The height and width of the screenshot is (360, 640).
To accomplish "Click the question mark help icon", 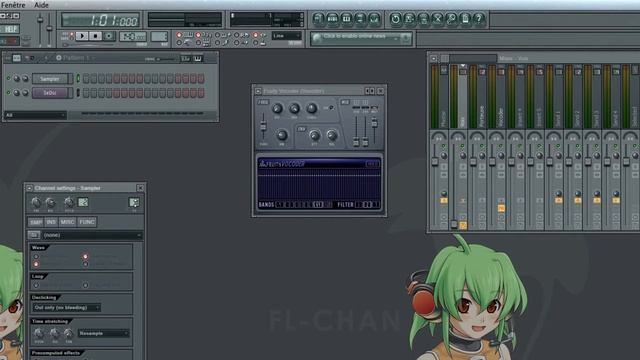I will [x=479, y=19].
